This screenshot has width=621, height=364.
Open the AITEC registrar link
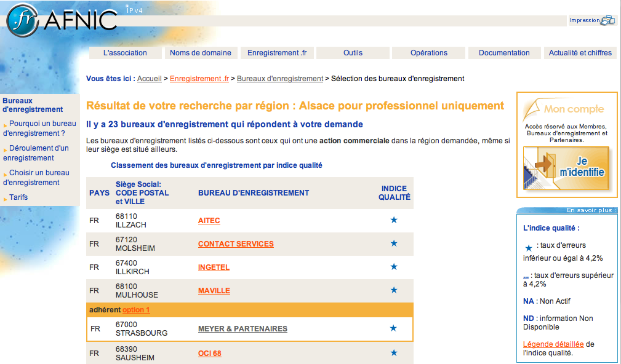point(209,221)
